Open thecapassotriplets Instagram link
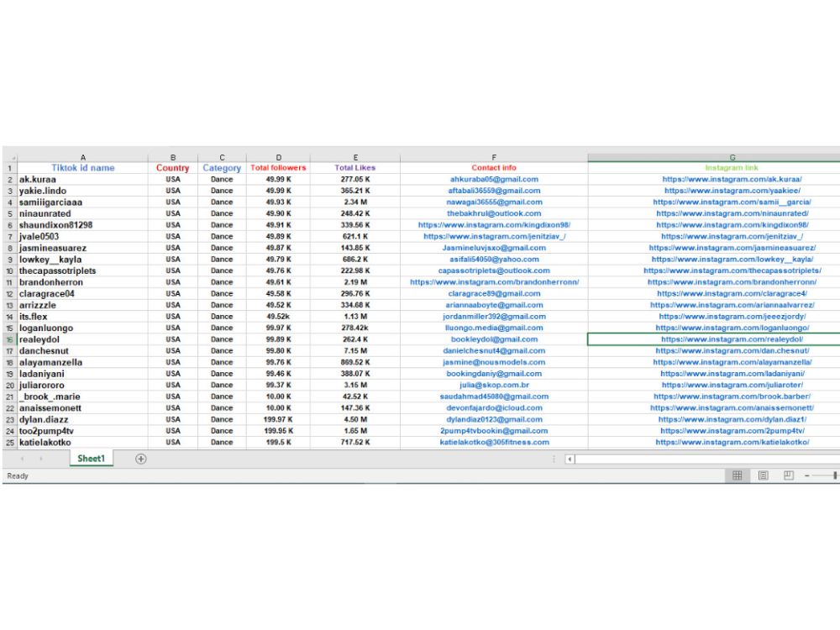The image size is (840, 630). point(732,270)
